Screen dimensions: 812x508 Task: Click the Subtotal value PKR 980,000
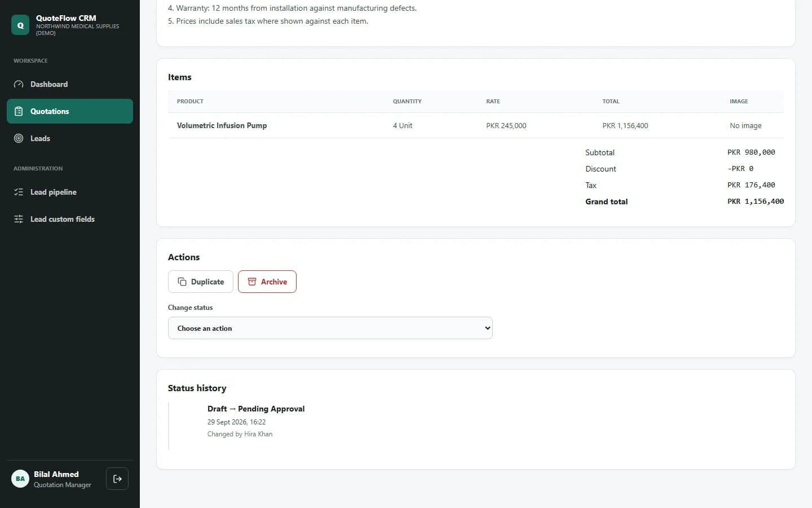click(x=751, y=152)
